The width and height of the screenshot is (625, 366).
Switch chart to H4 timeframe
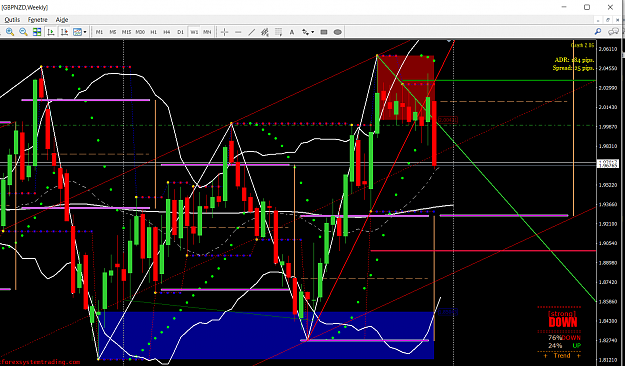click(167, 32)
